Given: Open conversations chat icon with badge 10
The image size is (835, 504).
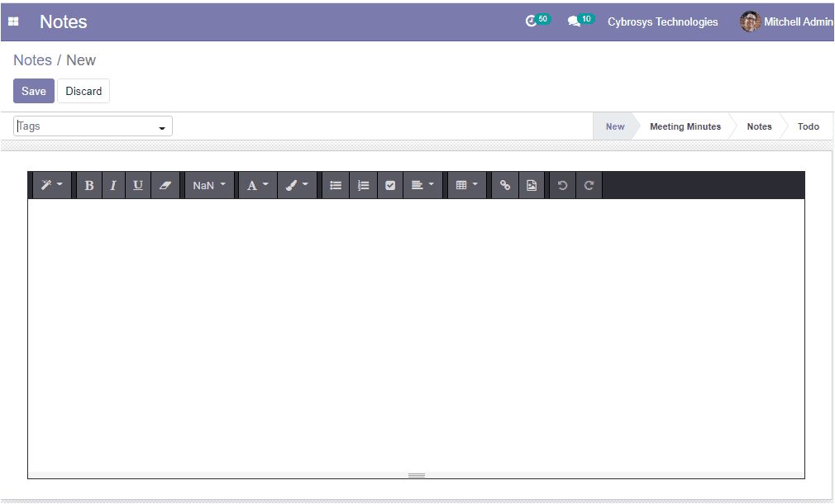Looking at the screenshot, I should pos(580,21).
